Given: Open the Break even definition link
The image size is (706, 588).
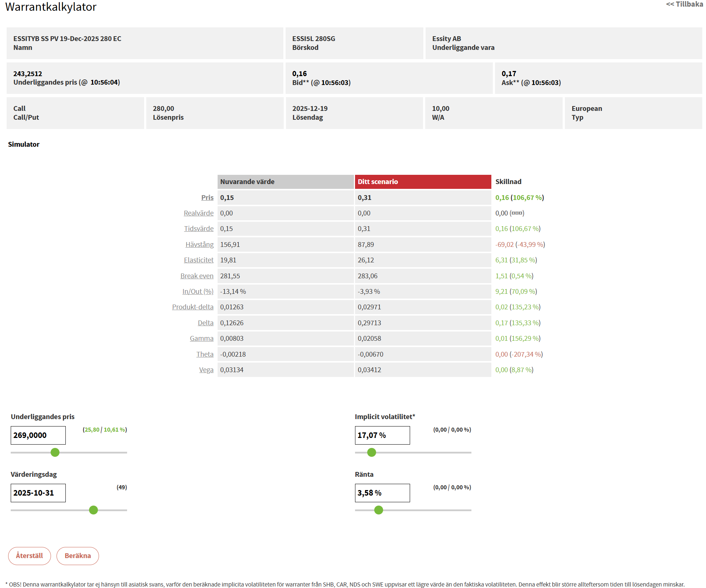Looking at the screenshot, I should point(197,276).
